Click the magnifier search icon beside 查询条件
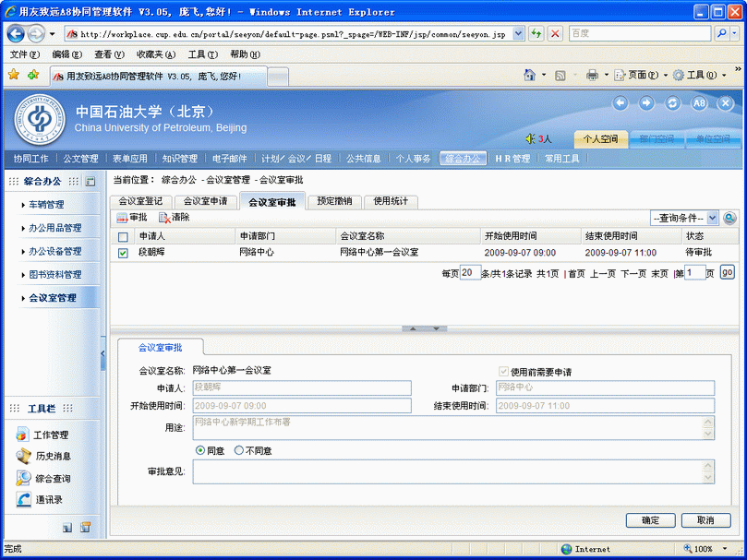747x560 pixels. click(x=729, y=218)
